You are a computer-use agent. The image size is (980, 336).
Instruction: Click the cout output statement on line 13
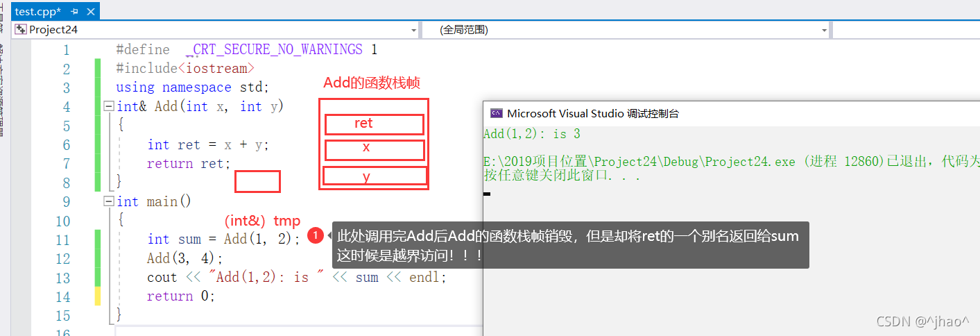(x=297, y=277)
